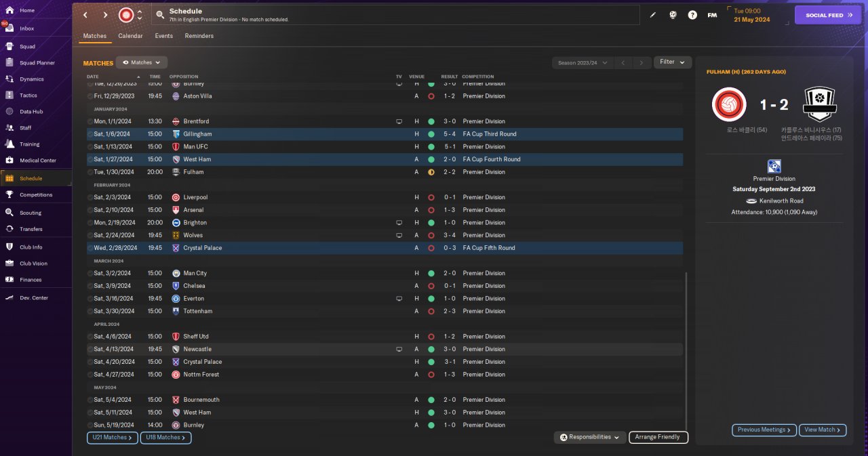Open the Tactics sidebar icon
The width and height of the screenshot is (868, 456).
click(x=9, y=96)
